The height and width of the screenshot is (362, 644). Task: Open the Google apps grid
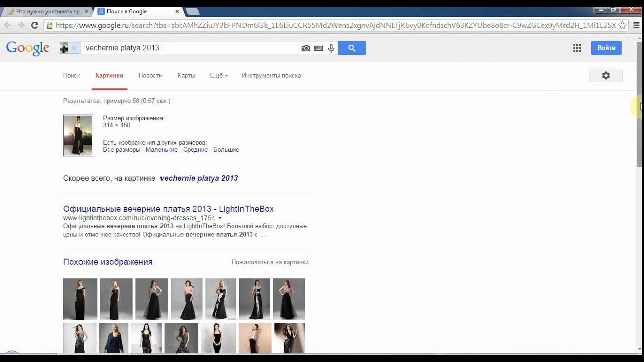577,48
